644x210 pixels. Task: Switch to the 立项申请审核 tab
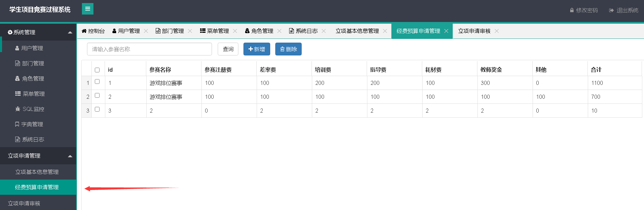point(474,31)
